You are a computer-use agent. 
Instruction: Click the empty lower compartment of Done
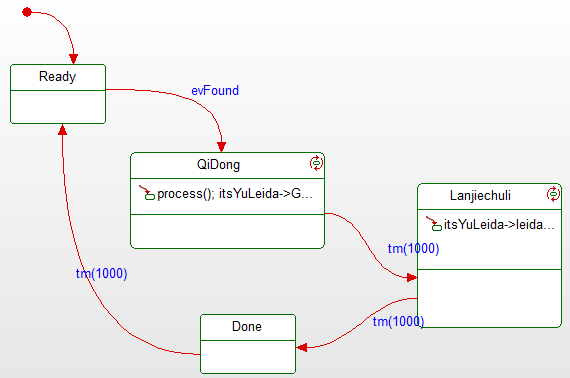(x=248, y=357)
